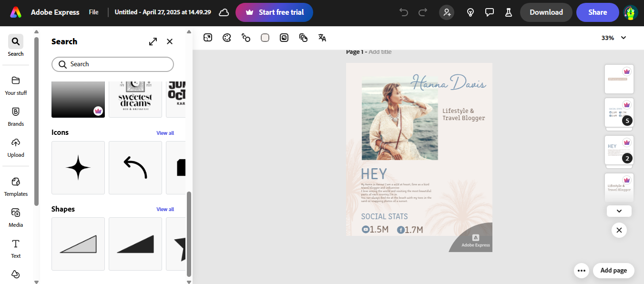Select the SOCIAL STATS text on canvas

coord(384,216)
